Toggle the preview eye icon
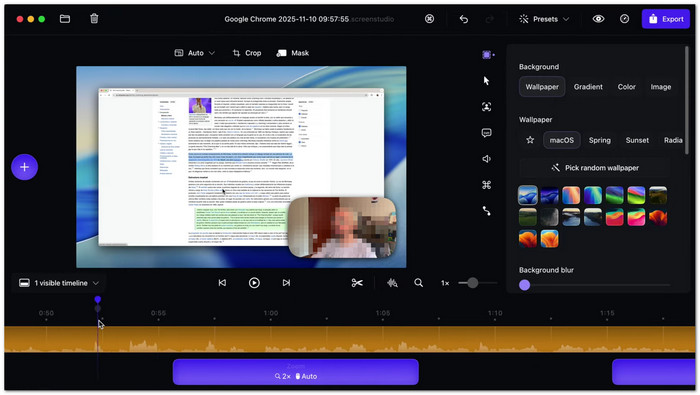This screenshot has height=395, width=700. pyautogui.click(x=598, y=19)
